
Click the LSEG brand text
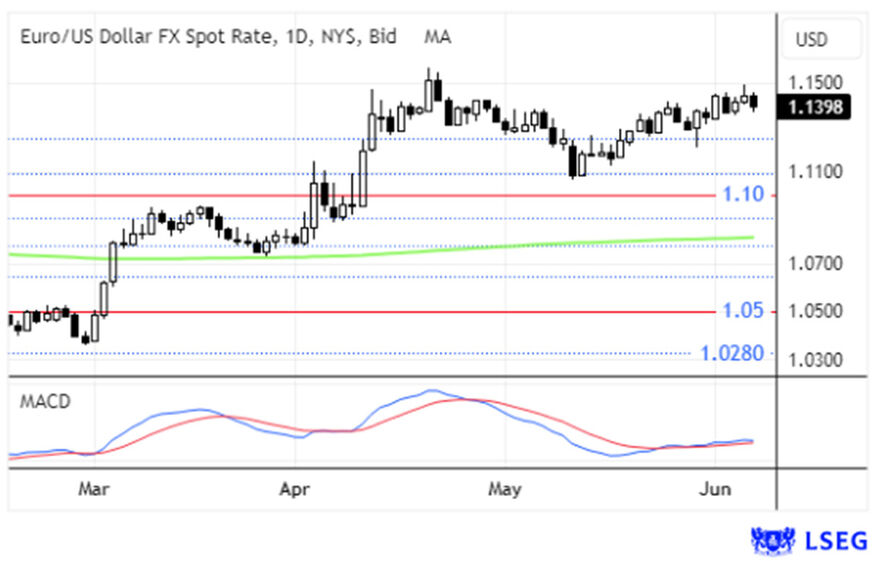pyautogui.click(x=832, y=541)
